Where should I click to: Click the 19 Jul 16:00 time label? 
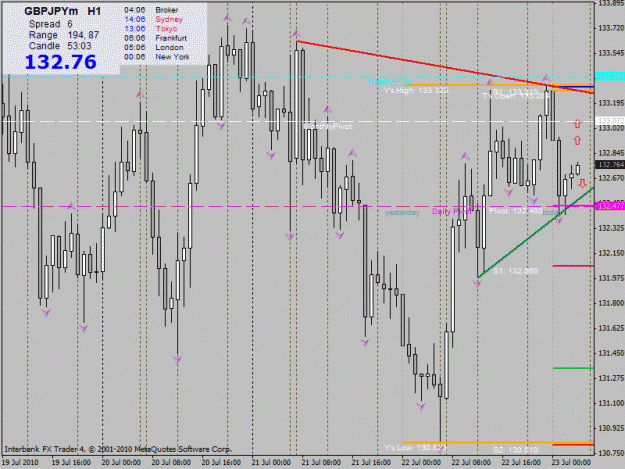pyautogui.click(x=71, y=462)
